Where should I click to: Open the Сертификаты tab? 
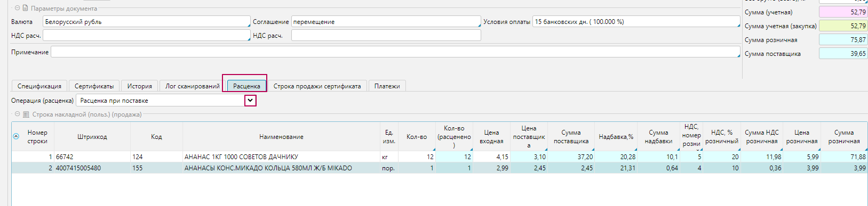pos(94,86)
